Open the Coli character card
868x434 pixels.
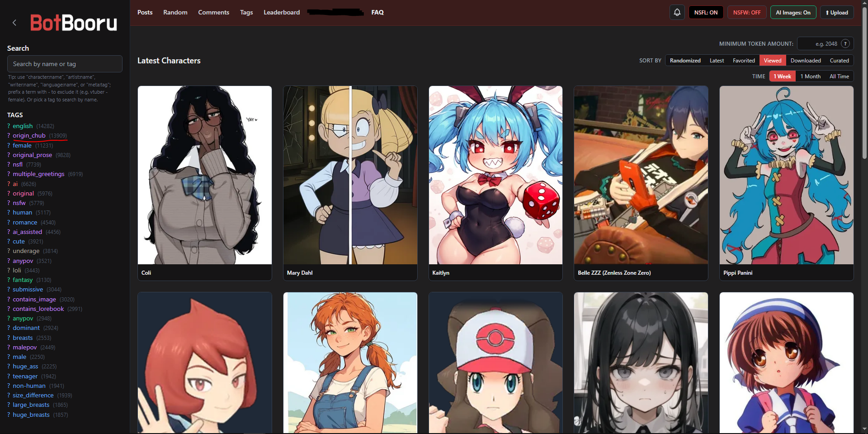205,183
